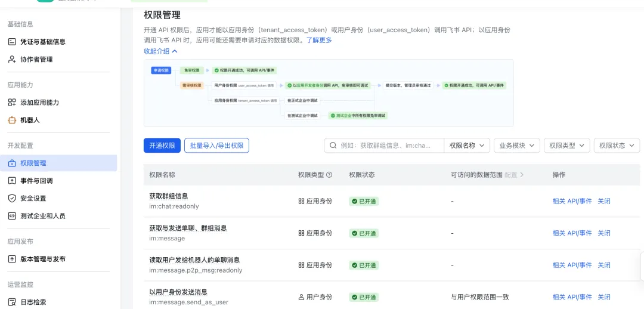Open 相关 API/事件 for im:message

point(572,233)
